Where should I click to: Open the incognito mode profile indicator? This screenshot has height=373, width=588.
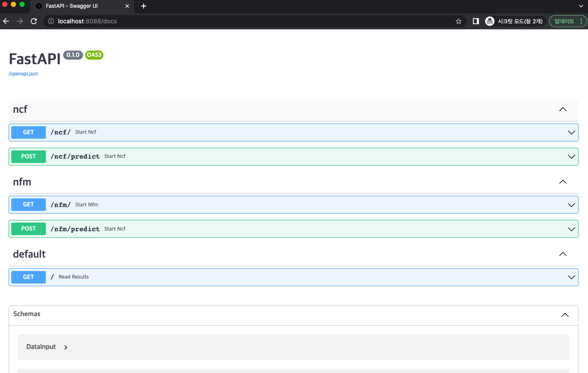click(x=514, y=21)
